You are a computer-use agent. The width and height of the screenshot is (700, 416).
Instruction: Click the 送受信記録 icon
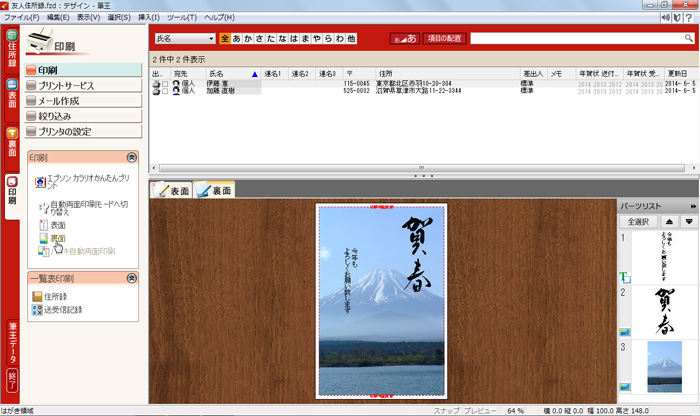pyautogui.click(x=38, y=310)
